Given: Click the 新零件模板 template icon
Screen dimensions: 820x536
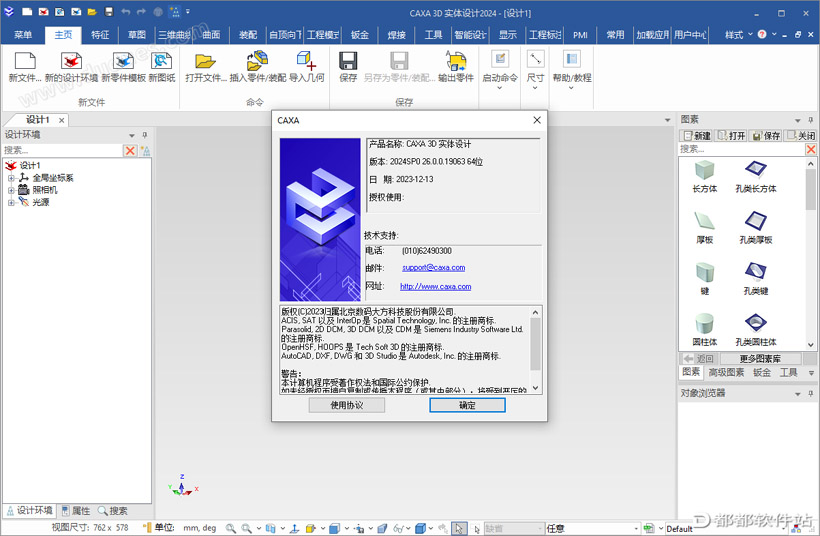Looking at the screenshot, I should click(x=123, y=61).
